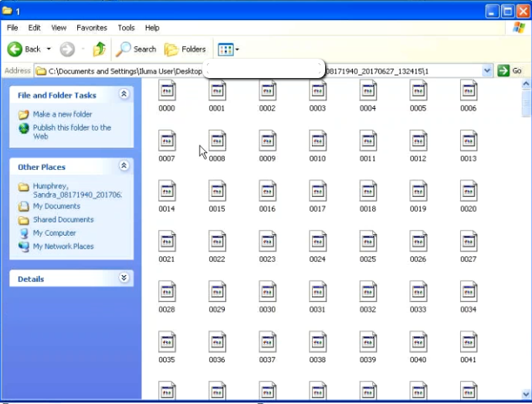Go to My Documents link
This screenshot has height=404, width=532.
click(56, 206)
